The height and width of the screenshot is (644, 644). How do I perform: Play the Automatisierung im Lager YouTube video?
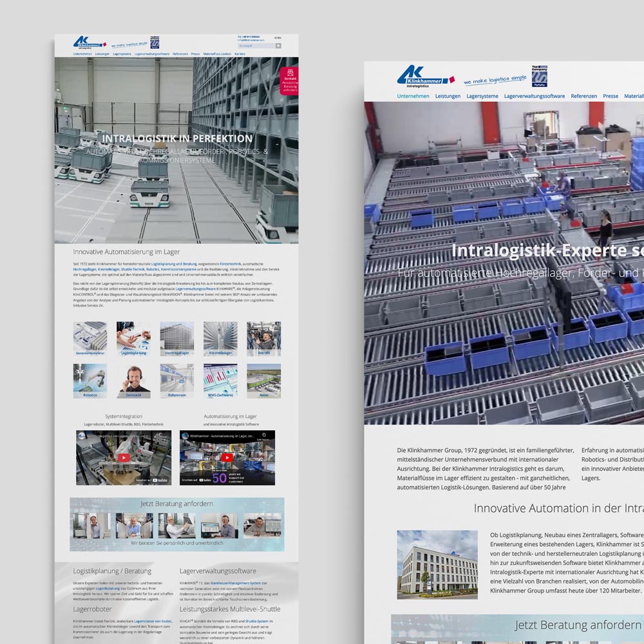(x=227, y=457)
